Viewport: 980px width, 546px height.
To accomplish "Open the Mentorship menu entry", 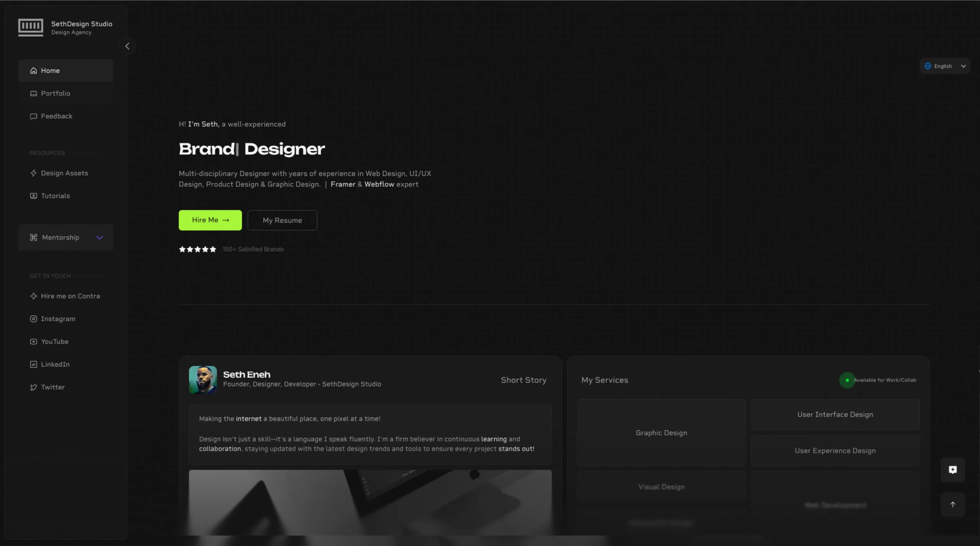I will pyautogui.click(x=66, y=238).
